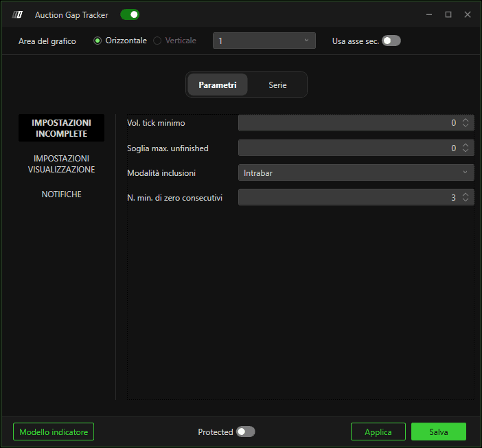Expand the Modalità inclusioni dropdown
The image size is (482, 448).
(x=356, y=172)
